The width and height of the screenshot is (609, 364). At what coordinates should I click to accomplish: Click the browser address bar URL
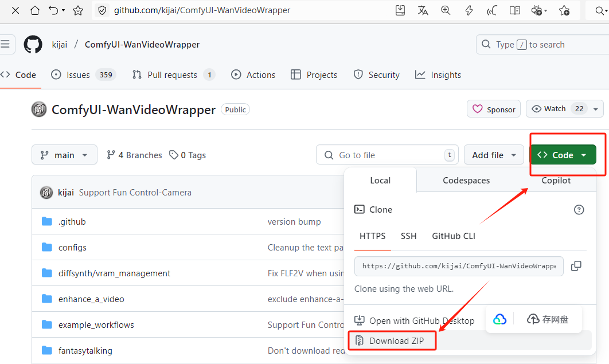[x=202, y=10]
